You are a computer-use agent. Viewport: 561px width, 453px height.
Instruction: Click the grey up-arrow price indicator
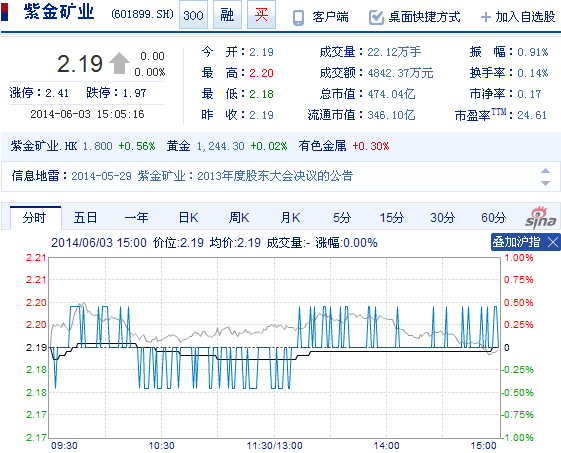[119, 63]
